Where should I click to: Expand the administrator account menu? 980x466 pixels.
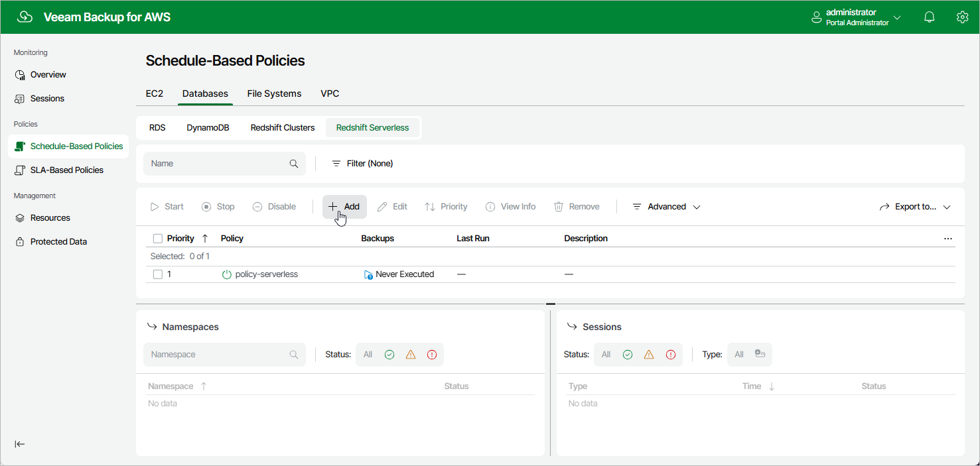856,17
